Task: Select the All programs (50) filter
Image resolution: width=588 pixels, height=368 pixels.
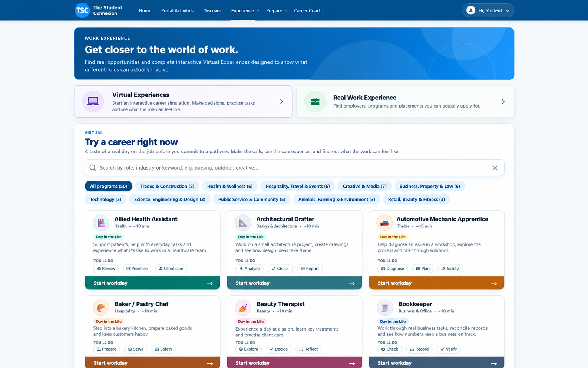Action: click(108, 186)
